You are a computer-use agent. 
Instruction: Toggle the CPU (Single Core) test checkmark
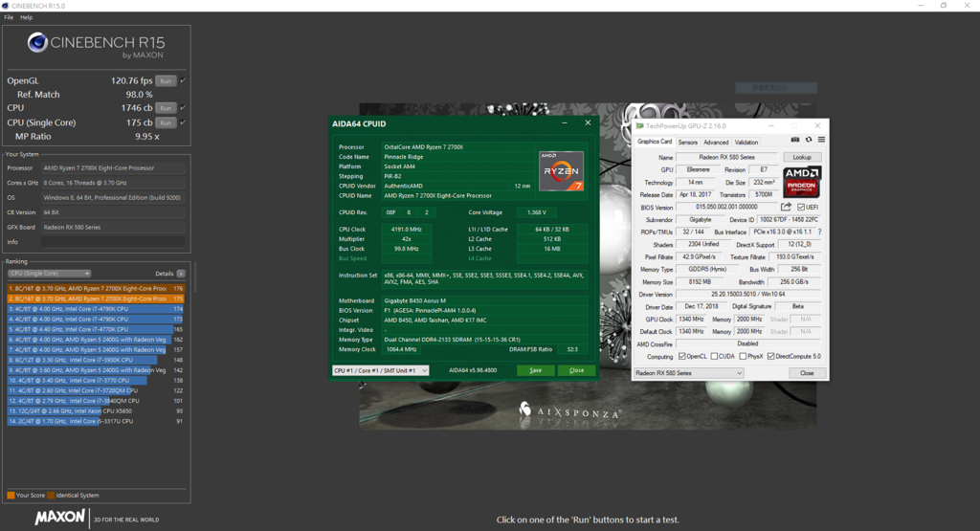(x=183, y=122)
